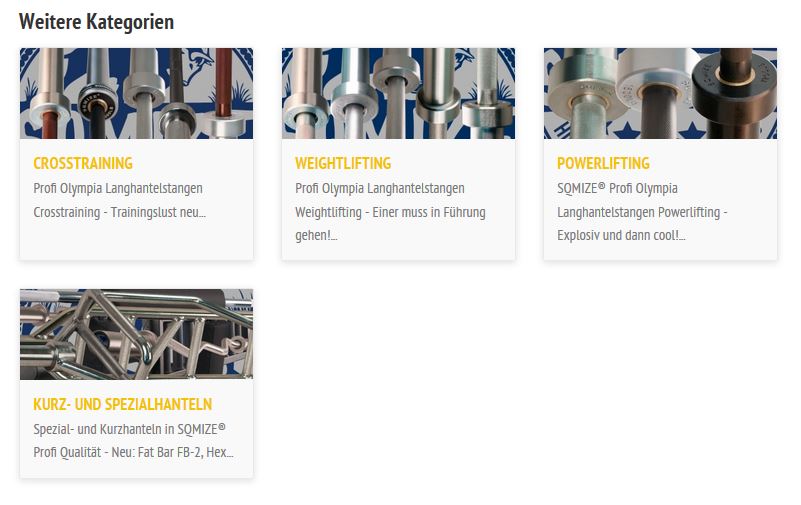Image resolution: width=801 pixels, height=505 pixels.
Task: Open the Kurz- und Spezialhanteln thumbnail image
Action: tap(136, 334)
